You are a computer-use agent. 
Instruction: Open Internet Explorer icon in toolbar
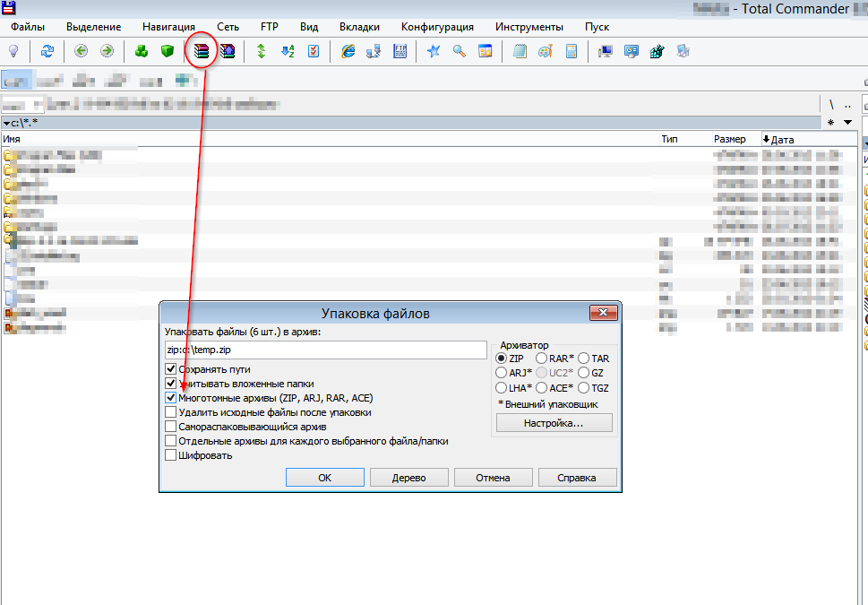(x=348, y=52)
